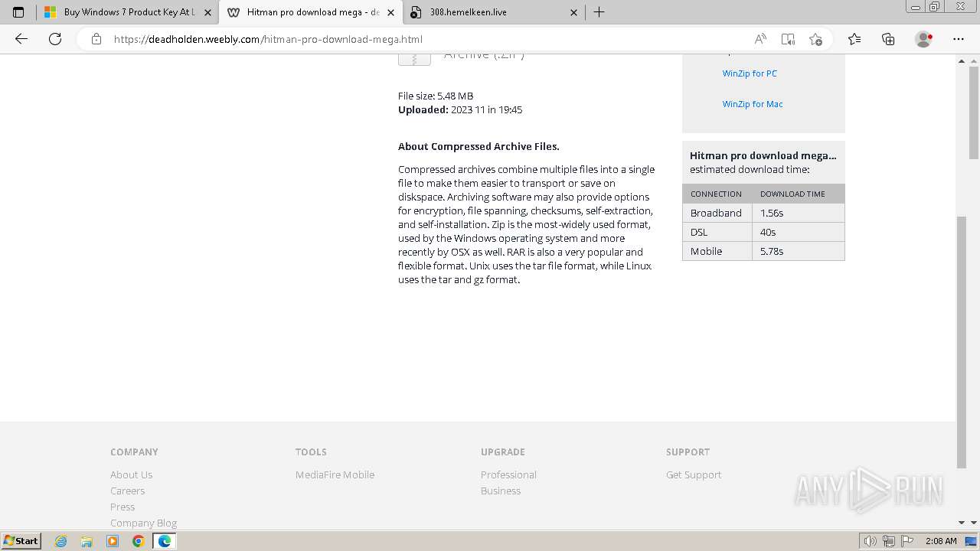Image resolution: width=980 pixels, height=551 pixels.
Task: Open the Professional upgrade link
Action: tap(508, 474)
